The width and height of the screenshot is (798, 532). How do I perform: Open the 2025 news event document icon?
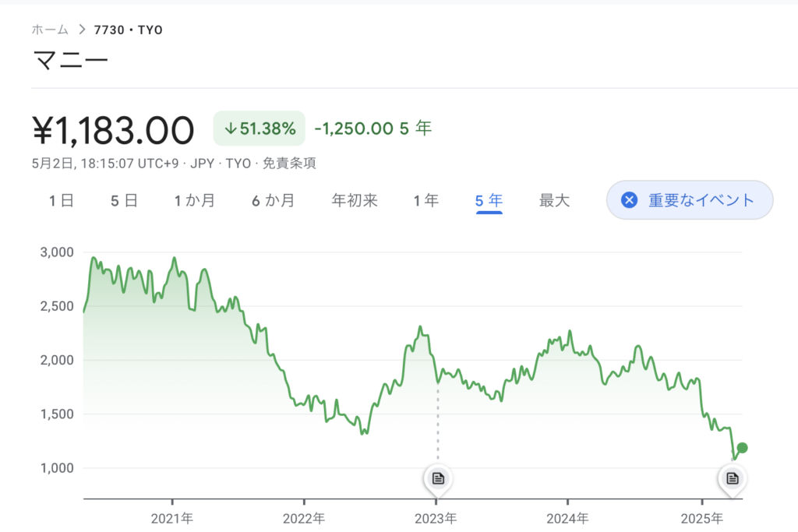point(733,478)
